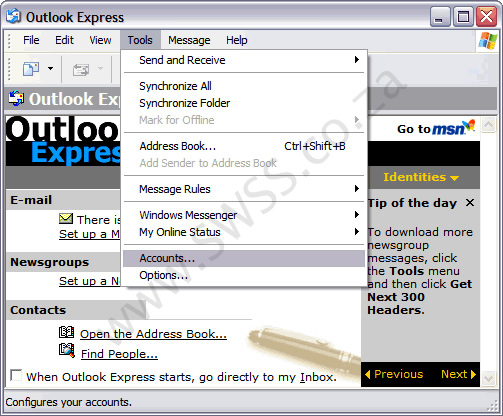Choose Options... in the Tools menu
The width and height of the screenshot is (503, 416).
click(x=244, y=275)
